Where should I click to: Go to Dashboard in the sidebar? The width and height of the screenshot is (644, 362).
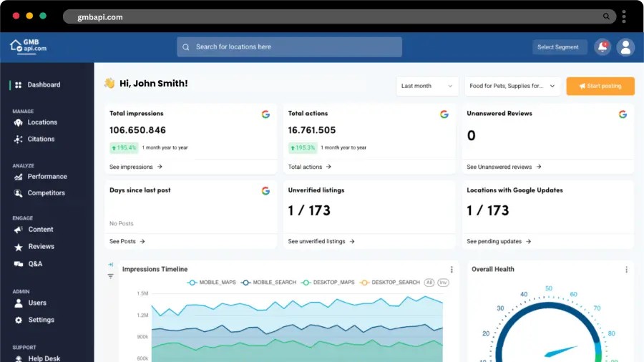point(44,85)
